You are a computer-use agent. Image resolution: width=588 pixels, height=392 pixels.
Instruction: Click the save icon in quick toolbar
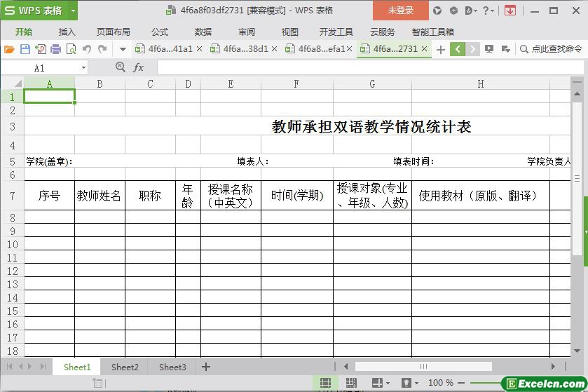25,49
